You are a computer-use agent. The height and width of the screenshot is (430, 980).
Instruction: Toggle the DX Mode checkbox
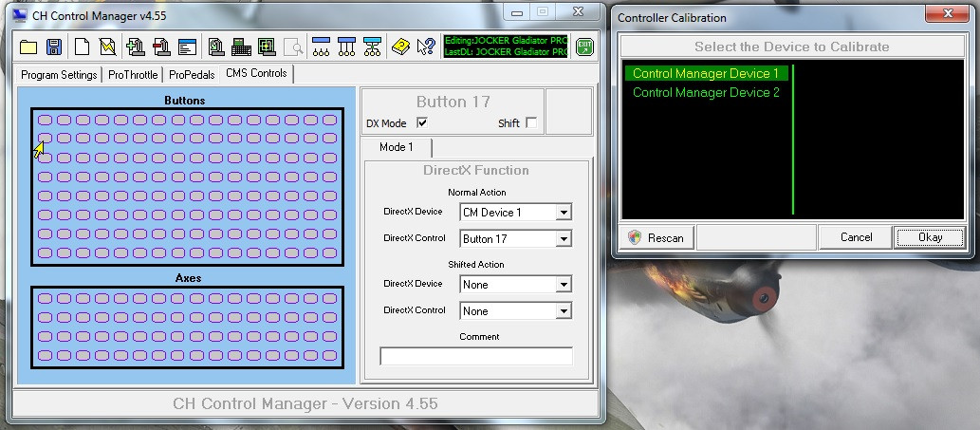422,122
